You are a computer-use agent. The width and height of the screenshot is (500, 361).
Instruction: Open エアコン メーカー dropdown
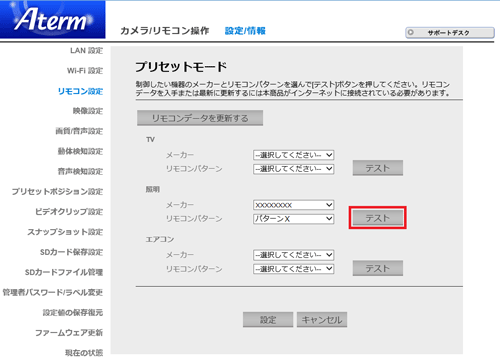[294, 255]
